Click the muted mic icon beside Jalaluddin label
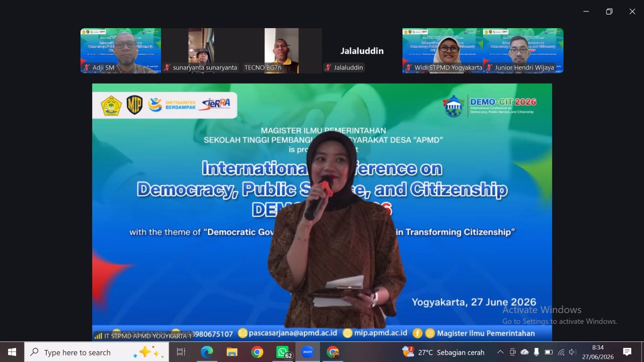 tap(328, 68)
